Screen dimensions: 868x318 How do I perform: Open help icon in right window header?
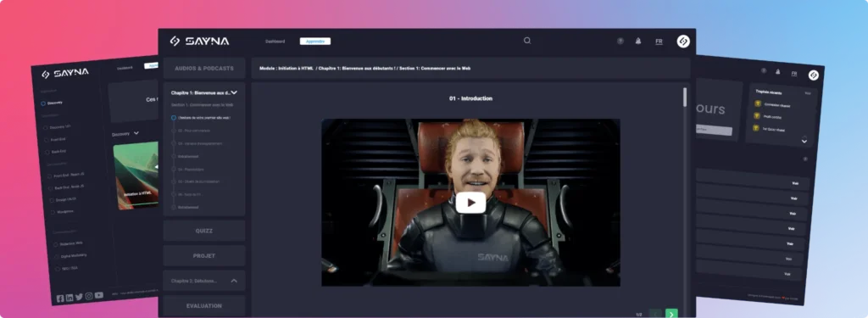(x=764, y=70)
